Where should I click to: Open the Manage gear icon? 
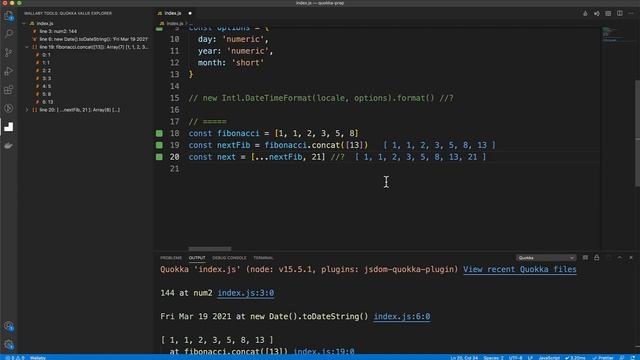(9, 345)
